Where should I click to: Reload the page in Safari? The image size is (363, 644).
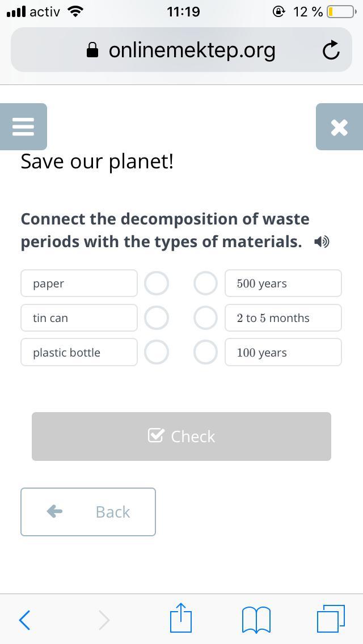tap(331, 50)
